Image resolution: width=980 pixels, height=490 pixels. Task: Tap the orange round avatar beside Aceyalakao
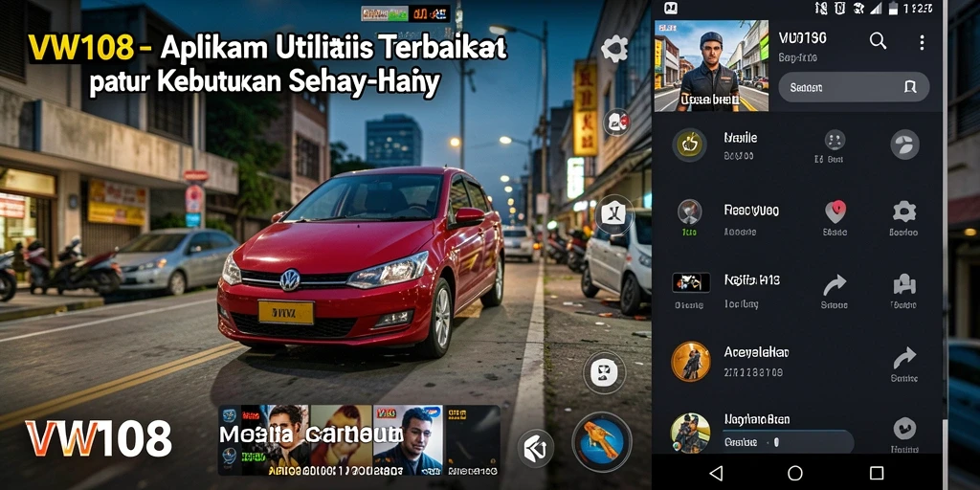(691, 361)
